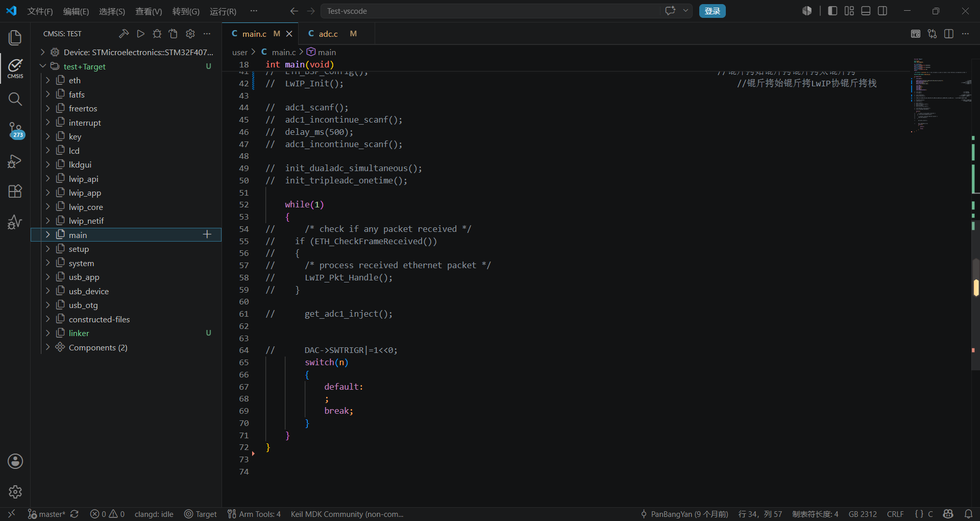Open the Explorer view in activity bar
Image resolution: width=980 pixels, height=521 pixels.
pos(15,38)
